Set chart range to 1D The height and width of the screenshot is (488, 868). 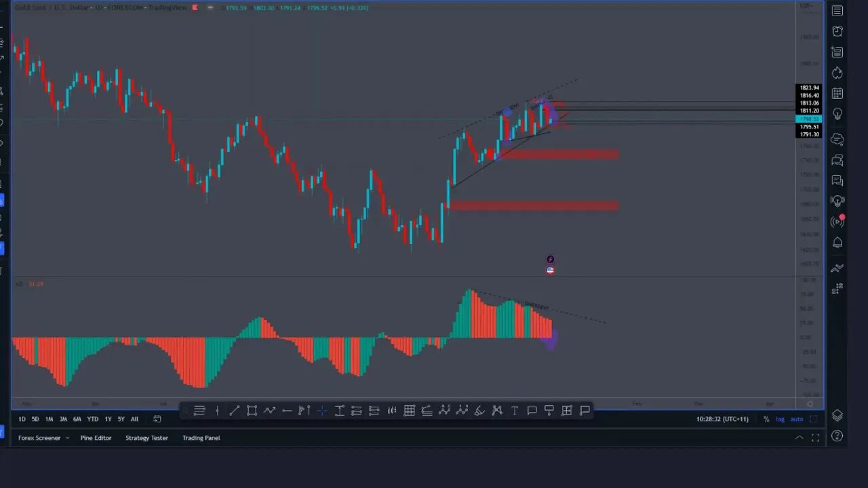tap(22, 419)
